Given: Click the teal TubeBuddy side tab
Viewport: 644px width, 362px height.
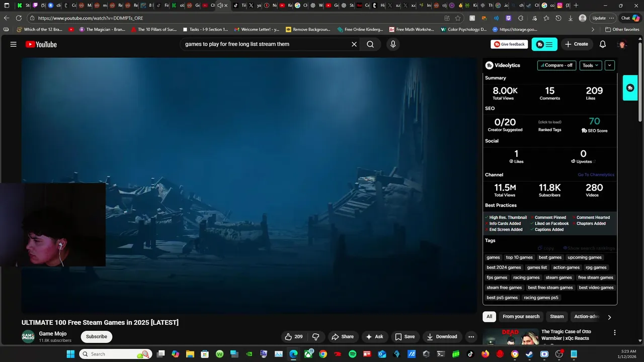Looking at the screenshot, I should tap(630, 88).
